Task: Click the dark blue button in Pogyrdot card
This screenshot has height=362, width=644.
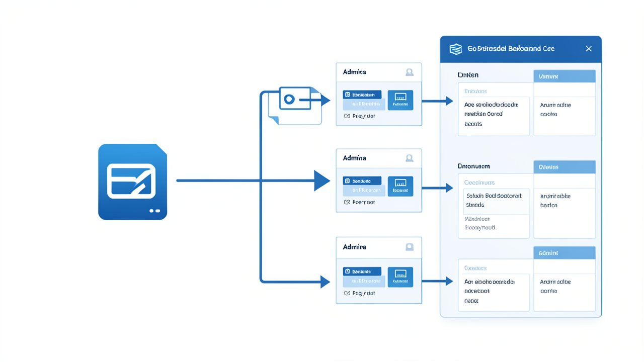Action: click(362, 271)
